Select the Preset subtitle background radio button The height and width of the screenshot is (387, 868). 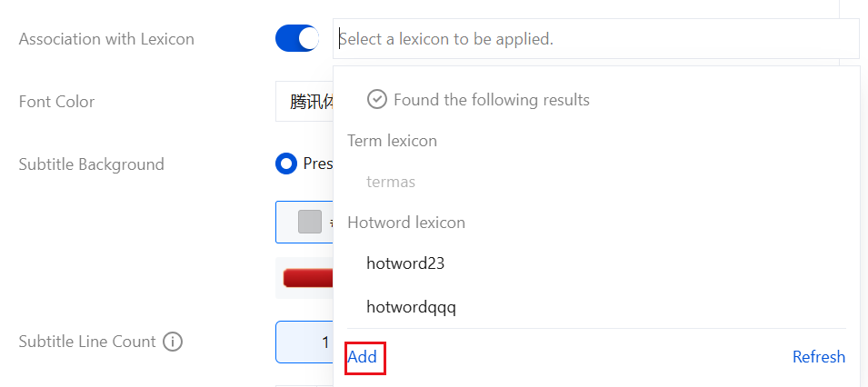coord(287,164)
